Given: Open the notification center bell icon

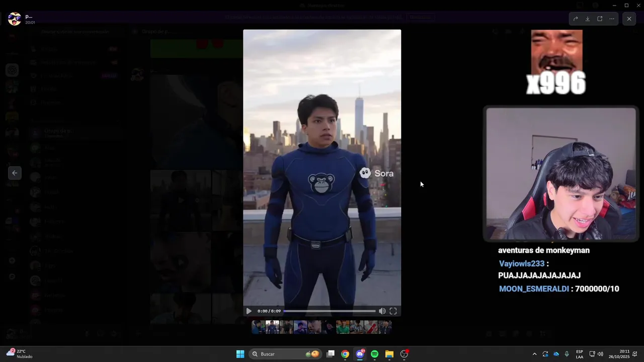Looking at the screenshot, I should 635,354.
